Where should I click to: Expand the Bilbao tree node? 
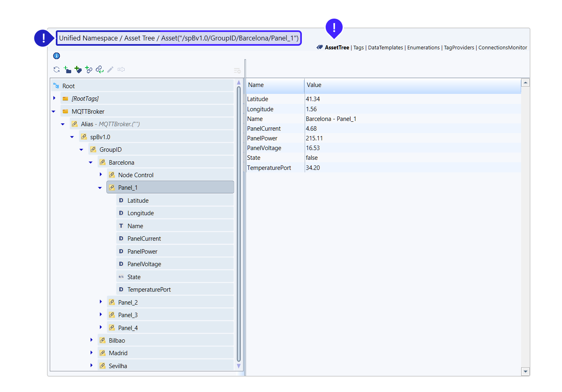[x=91, y=340]
